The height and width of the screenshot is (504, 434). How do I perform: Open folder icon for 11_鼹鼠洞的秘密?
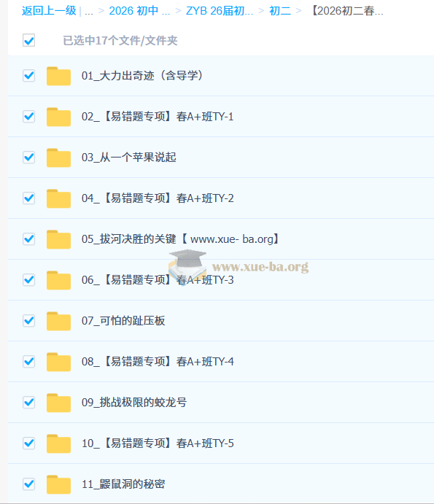tap(58, 484)
